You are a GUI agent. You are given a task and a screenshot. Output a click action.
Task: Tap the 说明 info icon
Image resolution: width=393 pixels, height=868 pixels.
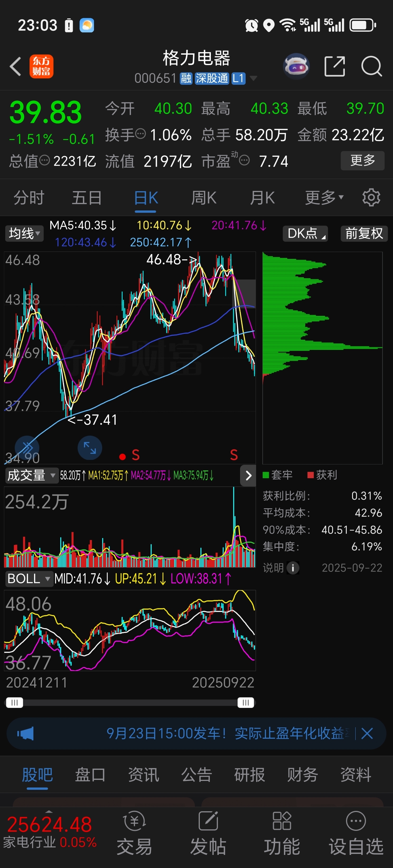[293, 568]
